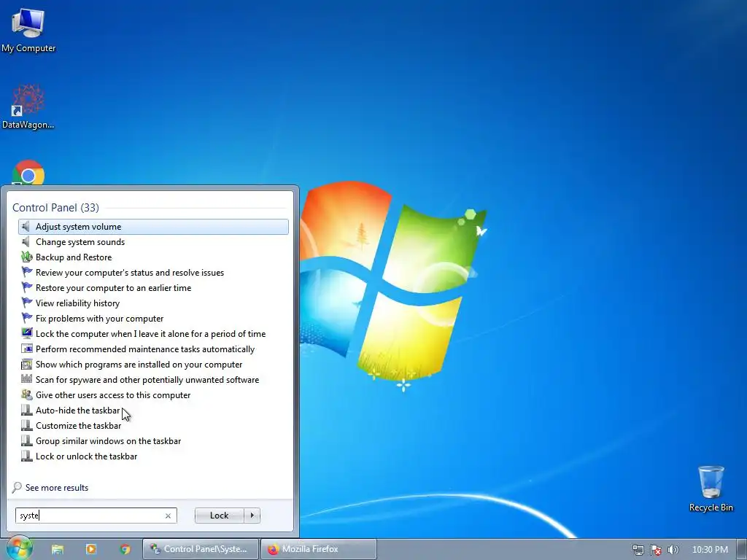Clear search box with X button
This screenshot has width=747, height=560.
[x=168, y=516]
